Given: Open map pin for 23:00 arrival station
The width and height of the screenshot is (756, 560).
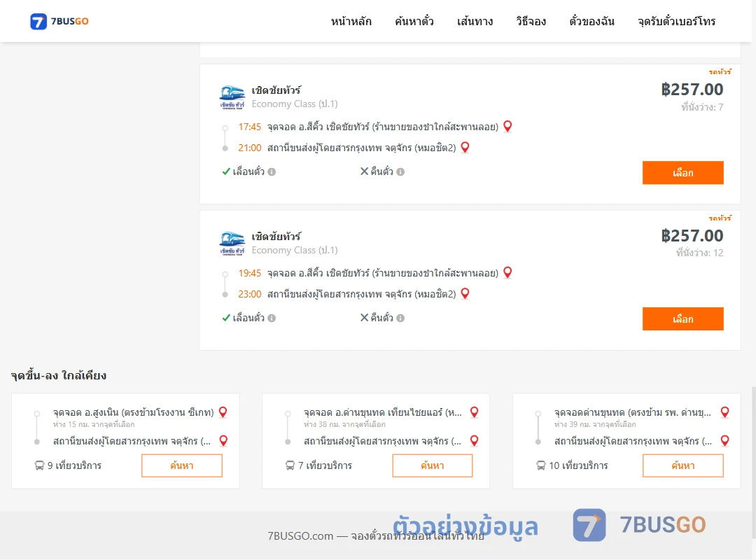Looking at the screenshot, I should tap(465, 293).
